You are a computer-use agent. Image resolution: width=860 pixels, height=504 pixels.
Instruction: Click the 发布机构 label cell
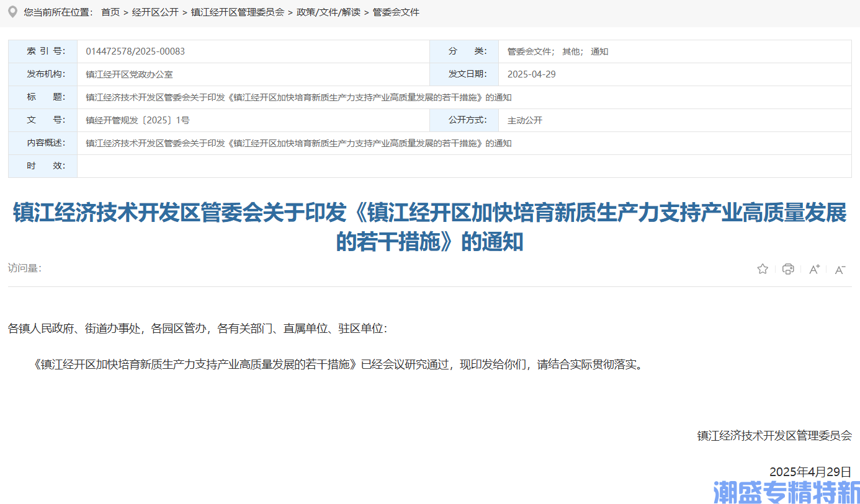(43, 74)
